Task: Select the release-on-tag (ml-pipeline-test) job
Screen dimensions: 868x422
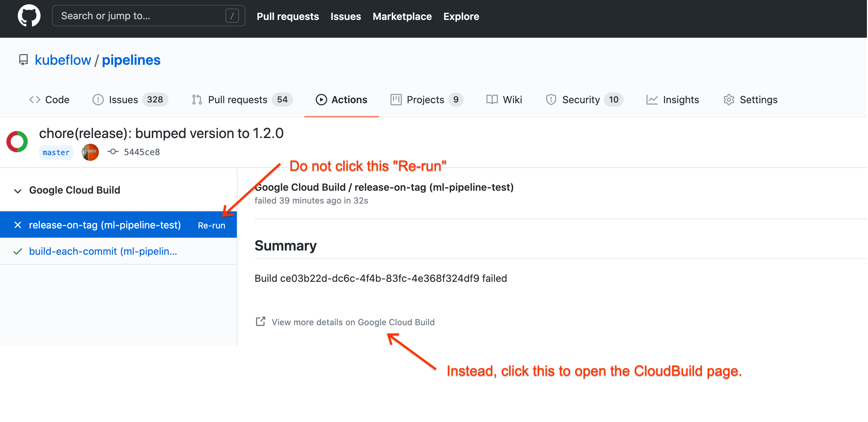Action: (x=105, y=225)
